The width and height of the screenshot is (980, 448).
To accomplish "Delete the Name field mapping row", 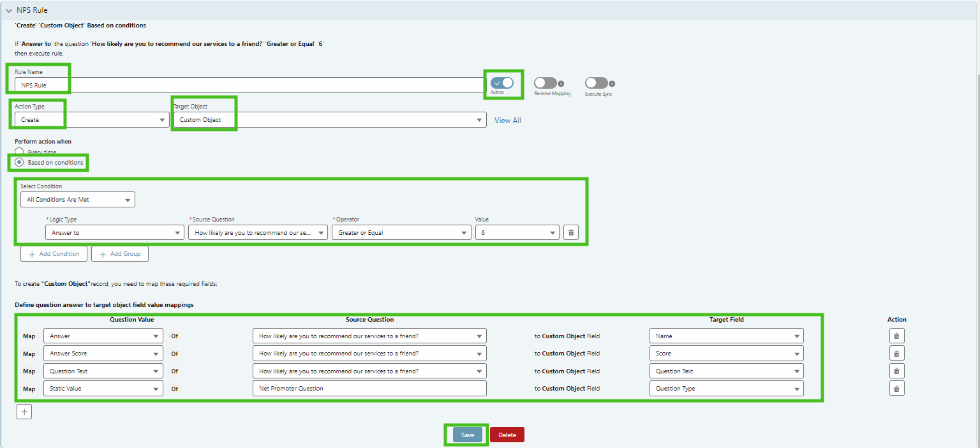I will [896, 336].
